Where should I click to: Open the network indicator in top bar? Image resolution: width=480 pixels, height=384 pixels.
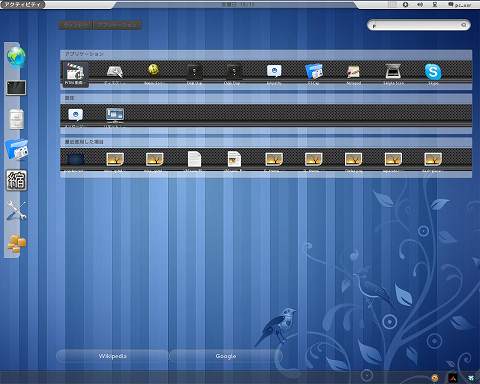(435, 5)
